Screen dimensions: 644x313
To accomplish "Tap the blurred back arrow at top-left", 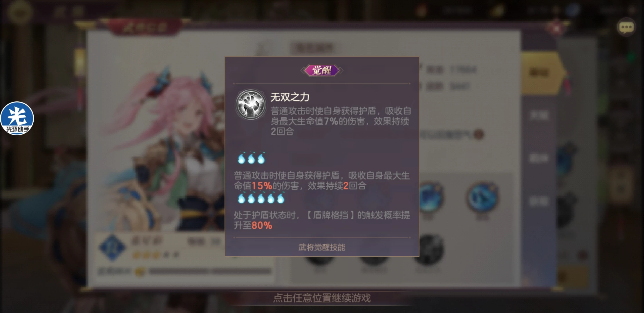I will (20, 12).
